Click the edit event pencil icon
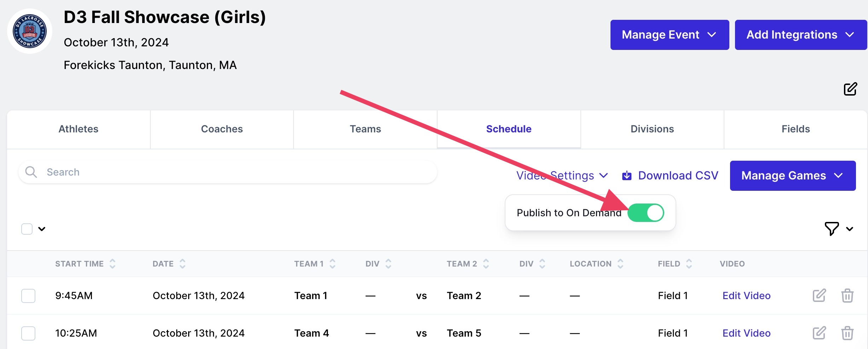The image size is (868, 349). (850, 89)
